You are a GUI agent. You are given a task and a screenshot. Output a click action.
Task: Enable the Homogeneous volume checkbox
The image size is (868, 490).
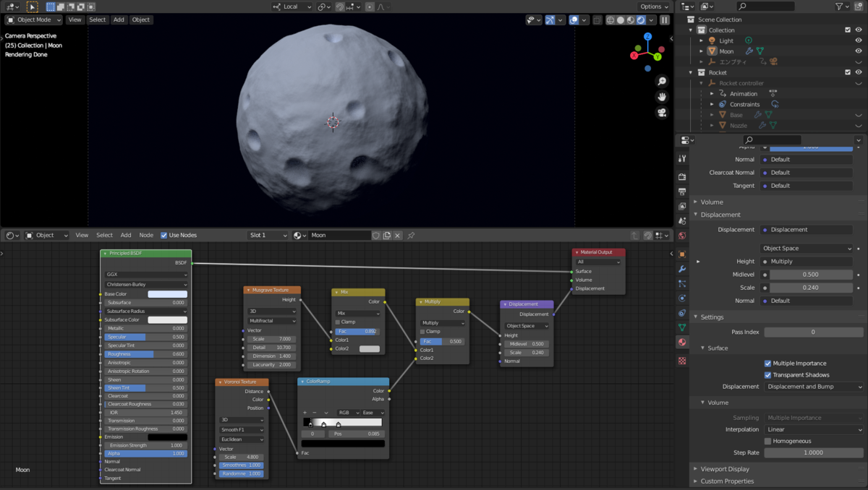pyautogui.click(x=767, y=441)
